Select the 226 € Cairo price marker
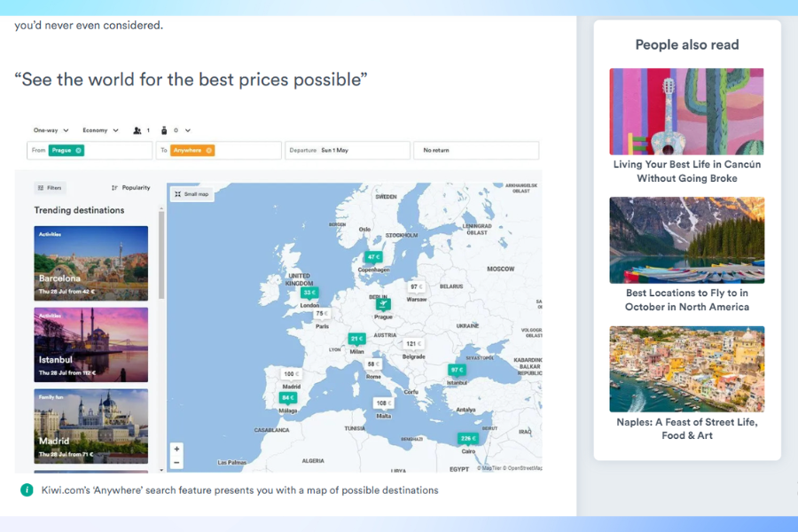798x532 pixels. pyautogui.click(x=467, y=438)
